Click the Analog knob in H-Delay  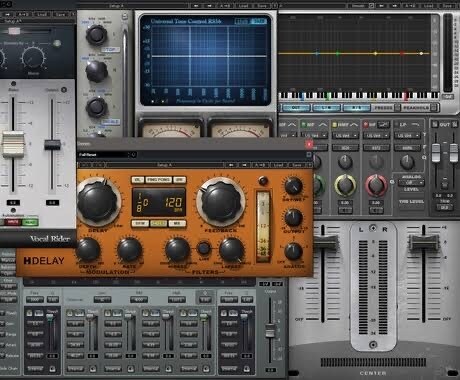[x=293, y=251]
